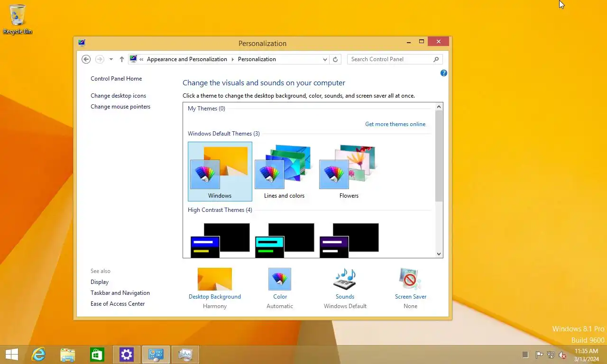The width and height of the screenshot is (607, 364).
Task: Click the Windows Default Themes (3) heading
Action: click(x=224, y=134)
